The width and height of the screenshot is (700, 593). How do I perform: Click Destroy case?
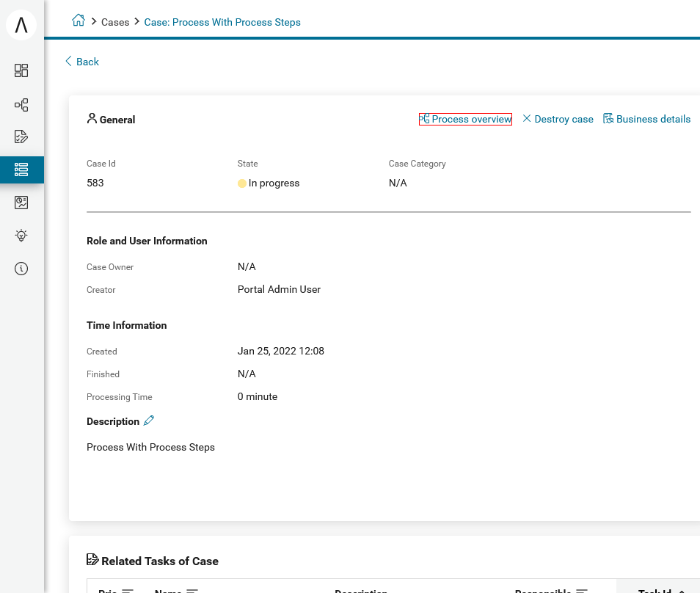(x=558, y=119)
